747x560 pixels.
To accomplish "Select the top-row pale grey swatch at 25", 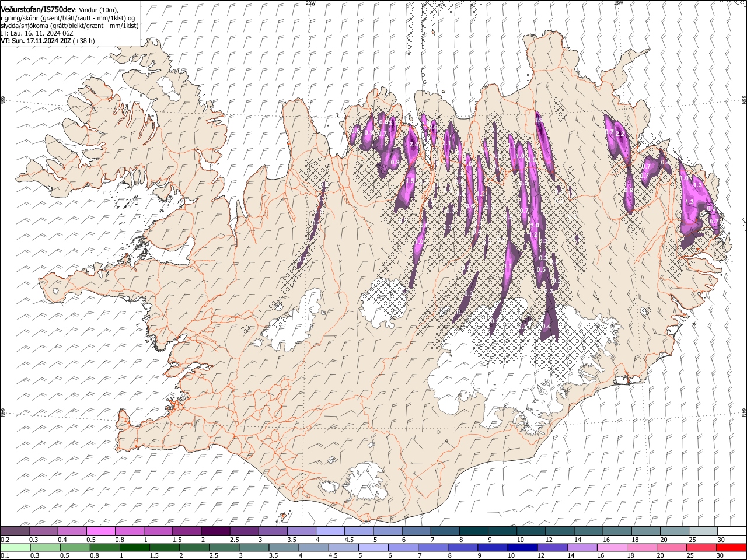I will [702, 531].
